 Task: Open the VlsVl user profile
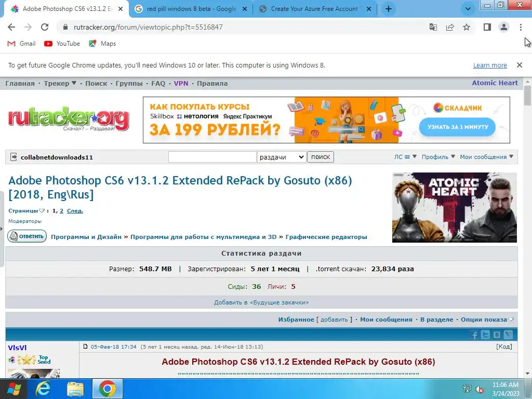(x=17, y=348)
